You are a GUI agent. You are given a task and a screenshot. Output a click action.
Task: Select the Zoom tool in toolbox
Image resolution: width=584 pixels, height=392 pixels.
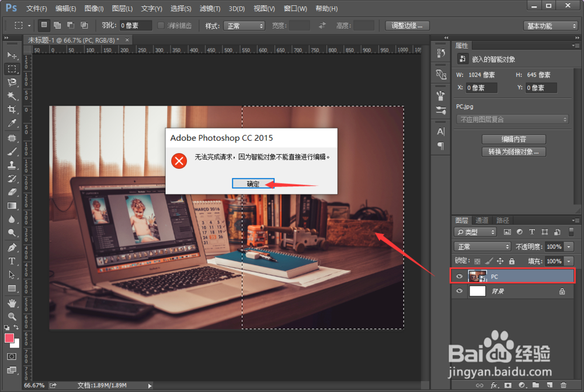click(x=12, y=317)
